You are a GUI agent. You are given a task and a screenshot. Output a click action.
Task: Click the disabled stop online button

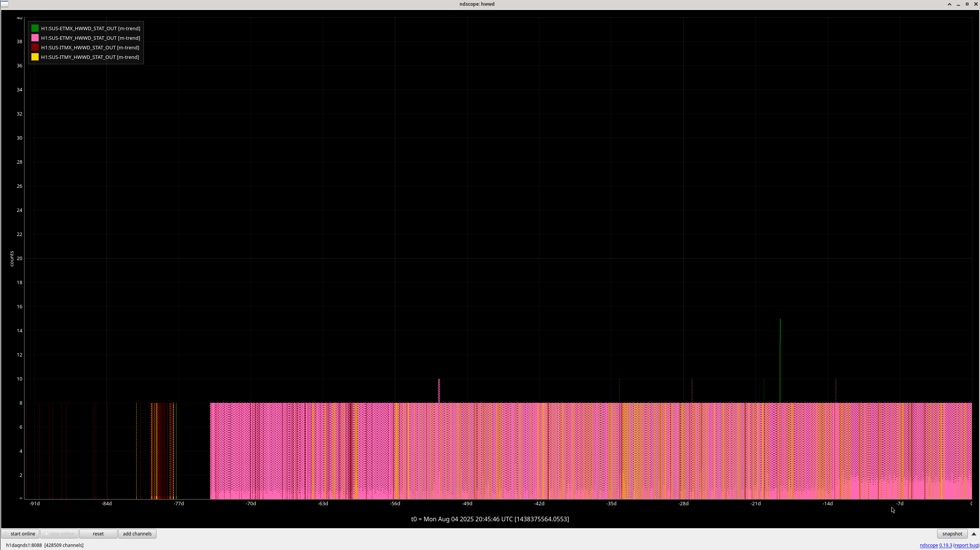click(59, 534)
